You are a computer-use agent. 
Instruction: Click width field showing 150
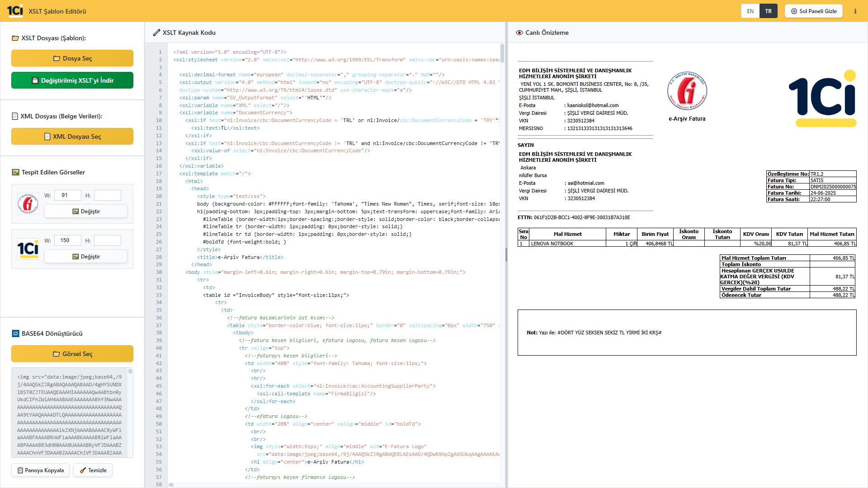pyautogui.click(x=68, y=240)
